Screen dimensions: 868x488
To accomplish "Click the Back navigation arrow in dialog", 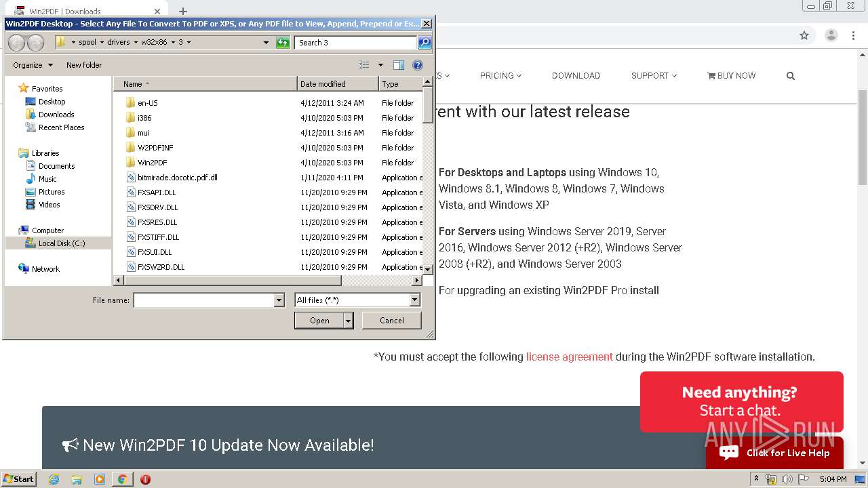I will coord(16,43).
